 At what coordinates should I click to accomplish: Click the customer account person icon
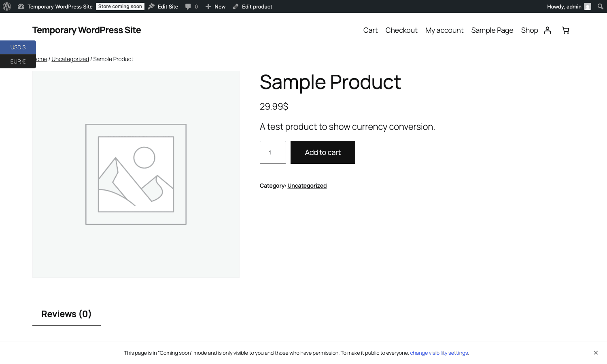tap(548, 30)
